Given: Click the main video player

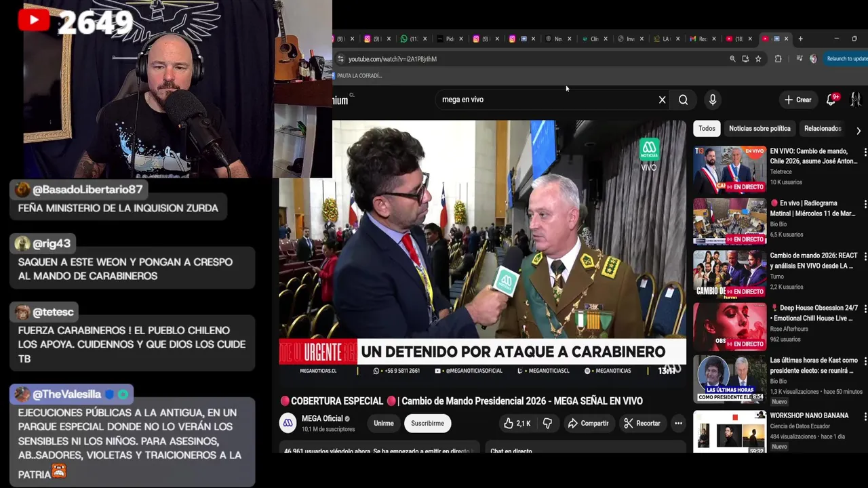Looking at the screenshot, I should coord(482,251).
